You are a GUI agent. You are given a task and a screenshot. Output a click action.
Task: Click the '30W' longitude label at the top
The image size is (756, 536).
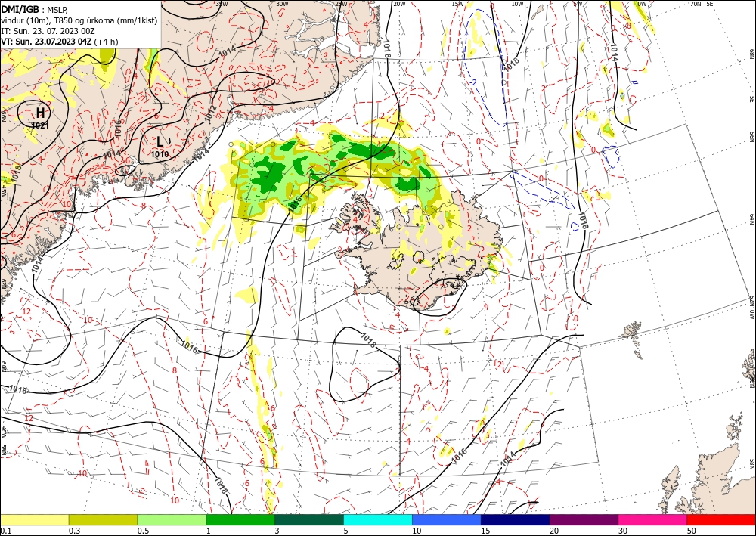click(282, 4)
